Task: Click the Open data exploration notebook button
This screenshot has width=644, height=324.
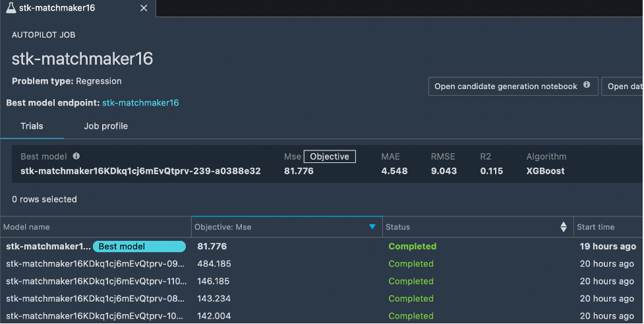Action: pyautogui.click(x=622, y=86)
